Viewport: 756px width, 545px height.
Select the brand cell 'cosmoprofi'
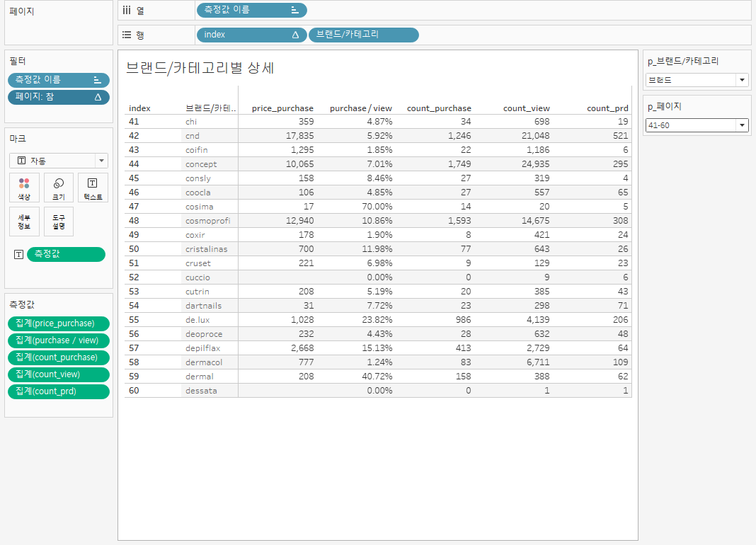(208, 221)
